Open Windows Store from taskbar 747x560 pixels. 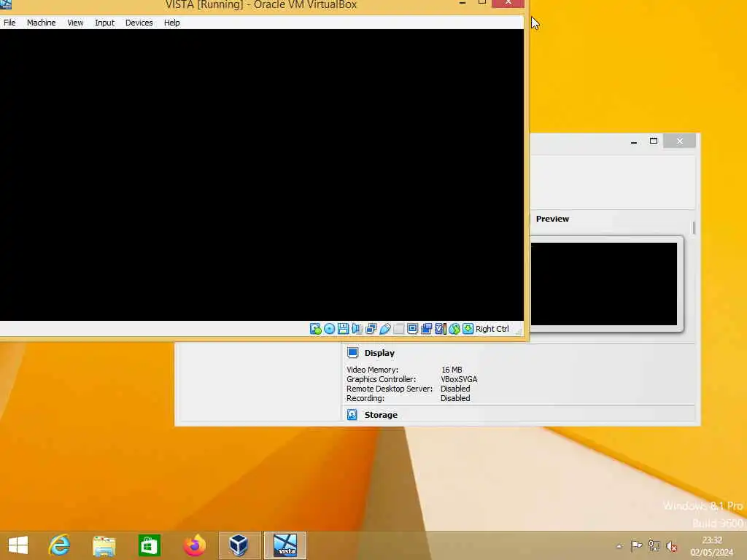point(149,545)
